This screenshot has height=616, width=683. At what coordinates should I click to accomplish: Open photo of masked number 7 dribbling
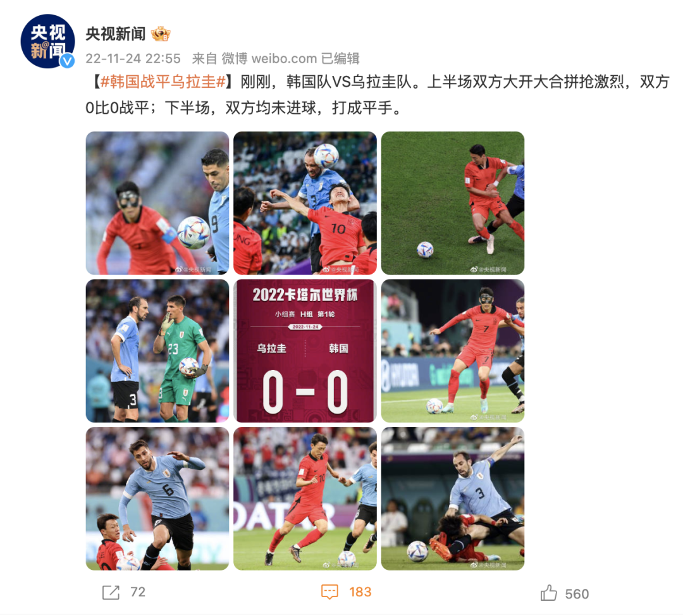[x=453, y=351]
